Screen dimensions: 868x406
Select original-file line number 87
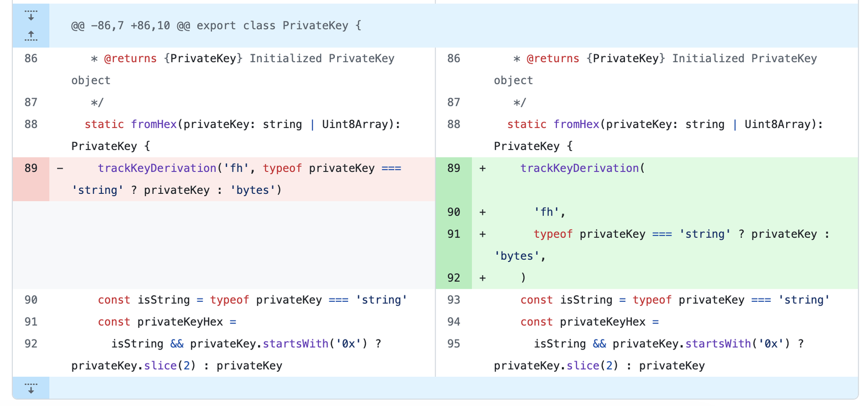point(30,102)
